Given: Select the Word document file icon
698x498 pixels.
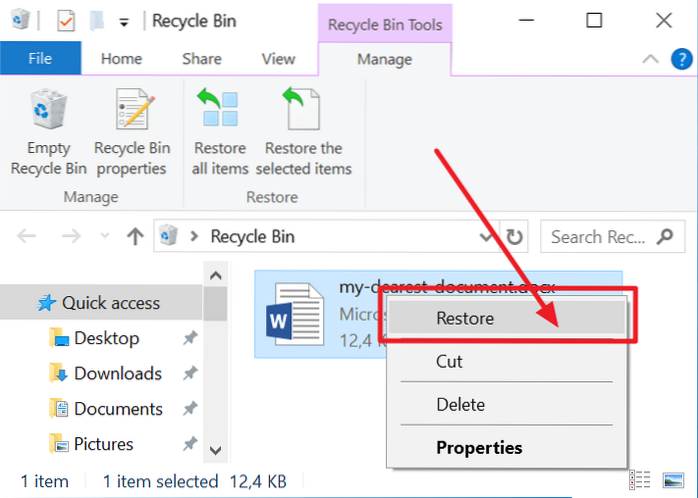Looking at the screenshot, I should pos(295,313).
